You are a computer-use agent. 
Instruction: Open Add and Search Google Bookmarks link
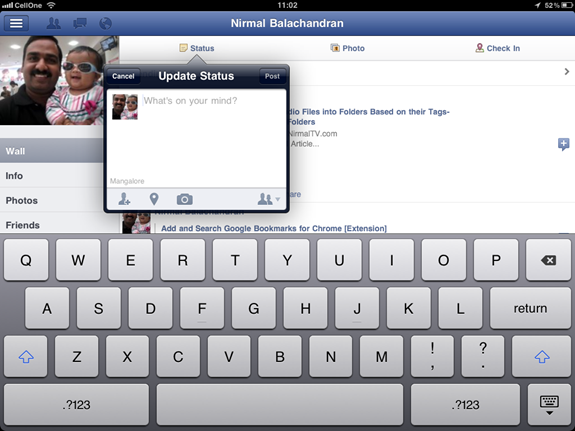(x=274, y=229)
